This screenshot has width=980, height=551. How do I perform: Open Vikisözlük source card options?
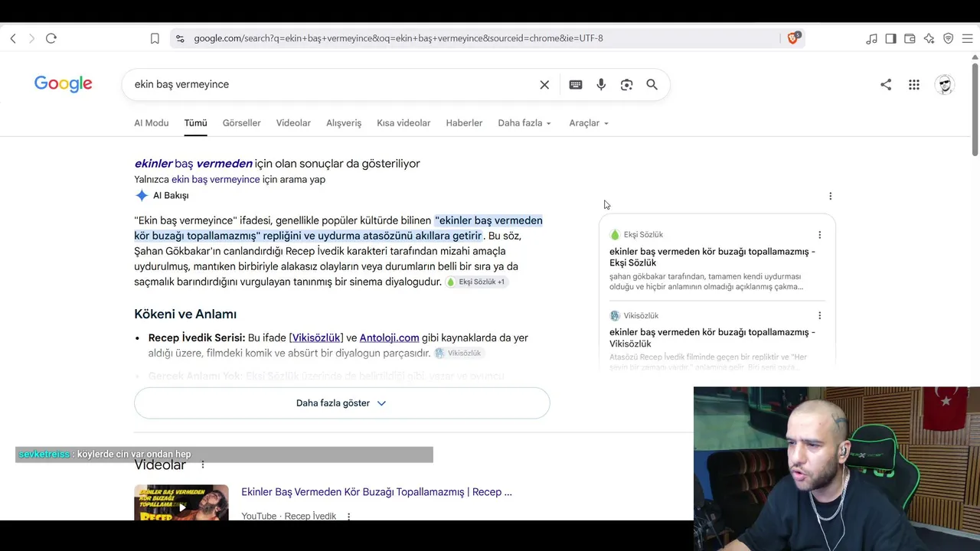pos(819,315)
